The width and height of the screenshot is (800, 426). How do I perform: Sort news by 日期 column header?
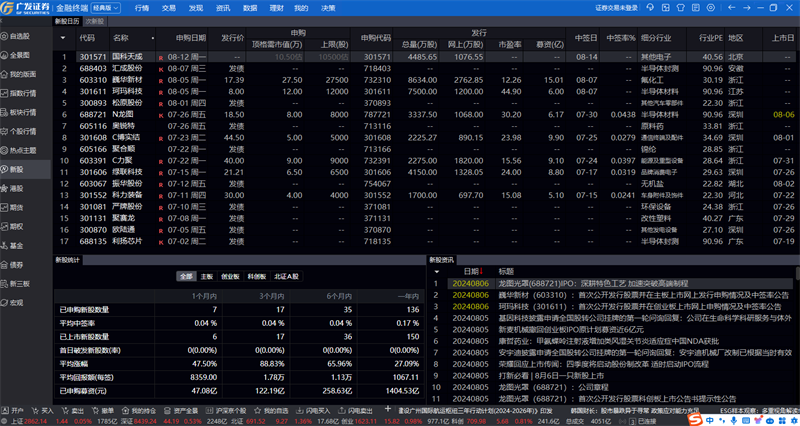pyautogui.click(x=473, y=271)
